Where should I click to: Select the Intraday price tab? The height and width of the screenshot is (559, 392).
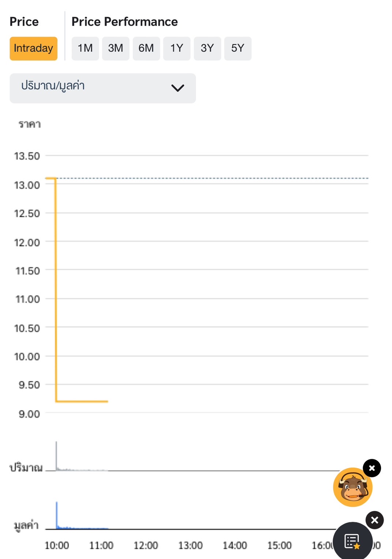coord(33,48)
